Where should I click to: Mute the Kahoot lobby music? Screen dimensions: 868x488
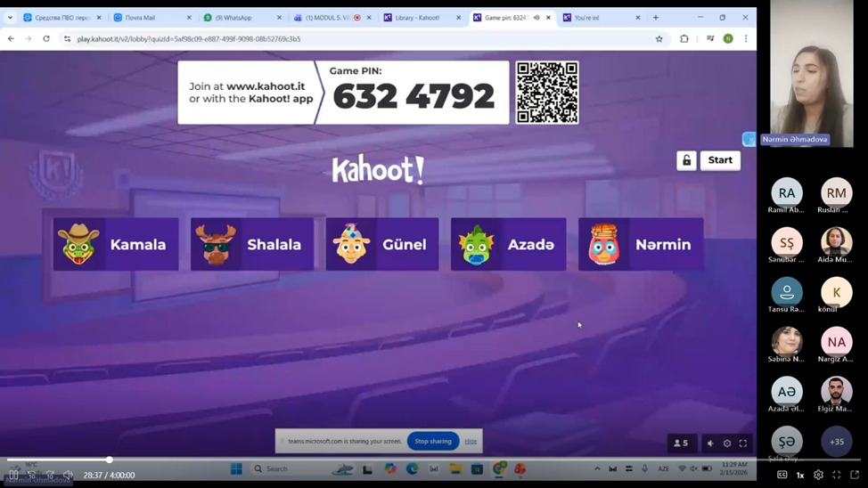[710, 443]
